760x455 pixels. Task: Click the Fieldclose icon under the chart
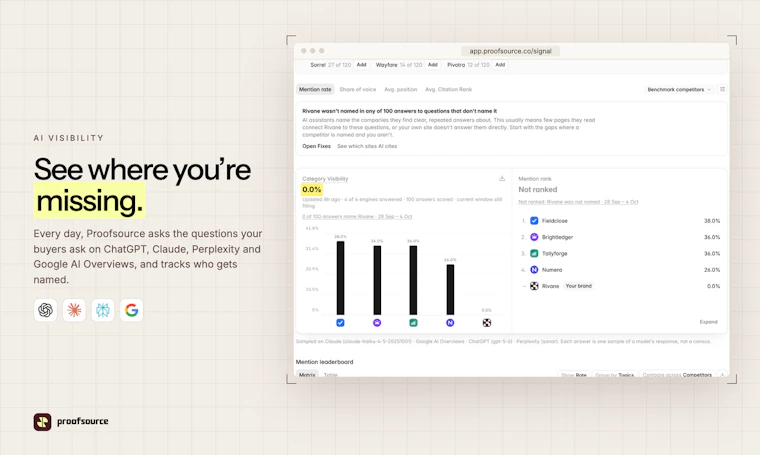click(x=340, y=323)
